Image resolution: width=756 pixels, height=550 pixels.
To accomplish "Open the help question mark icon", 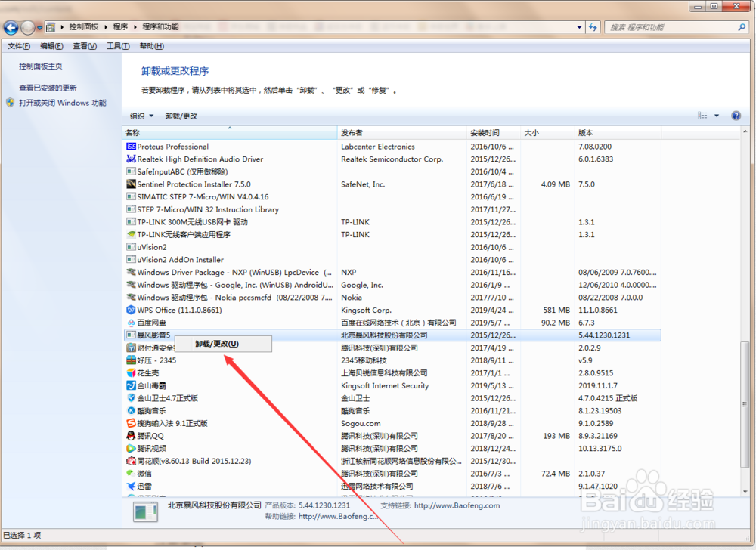I will pos(736,116).
